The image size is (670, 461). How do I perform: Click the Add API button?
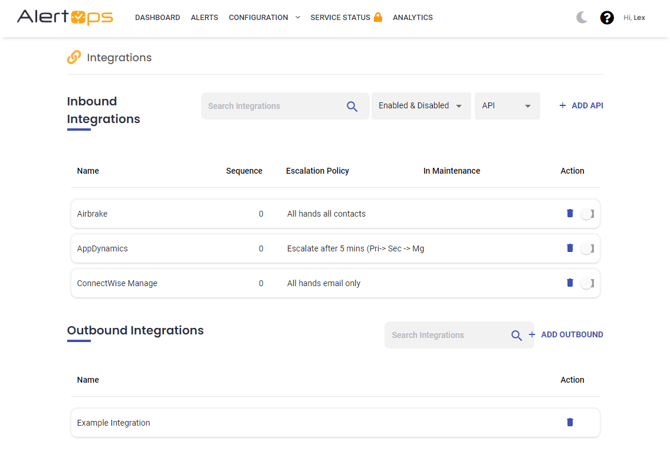581,106
